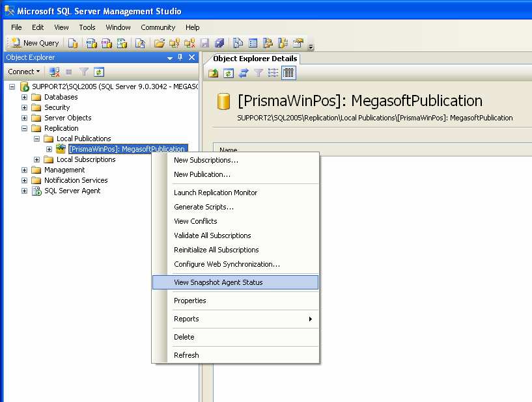532x402 pixels.
Task: Click the Summary list toolbar icon
Action: [x=253, y=43]
